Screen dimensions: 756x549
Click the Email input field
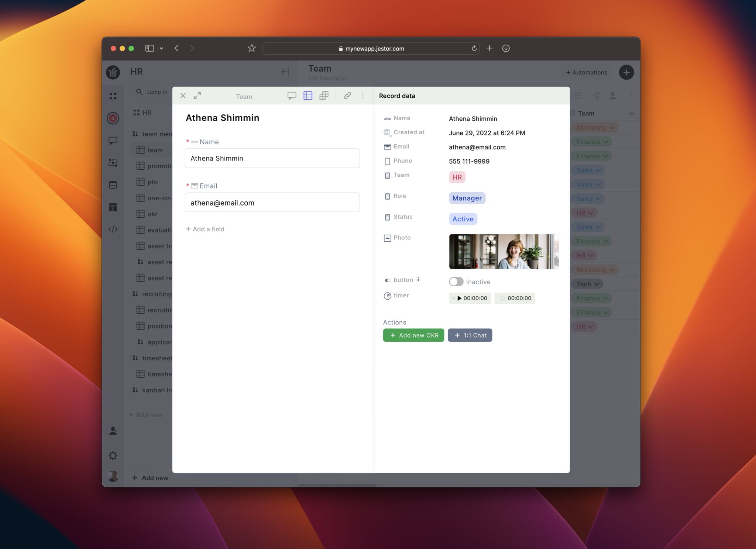(x=272, y=203)
